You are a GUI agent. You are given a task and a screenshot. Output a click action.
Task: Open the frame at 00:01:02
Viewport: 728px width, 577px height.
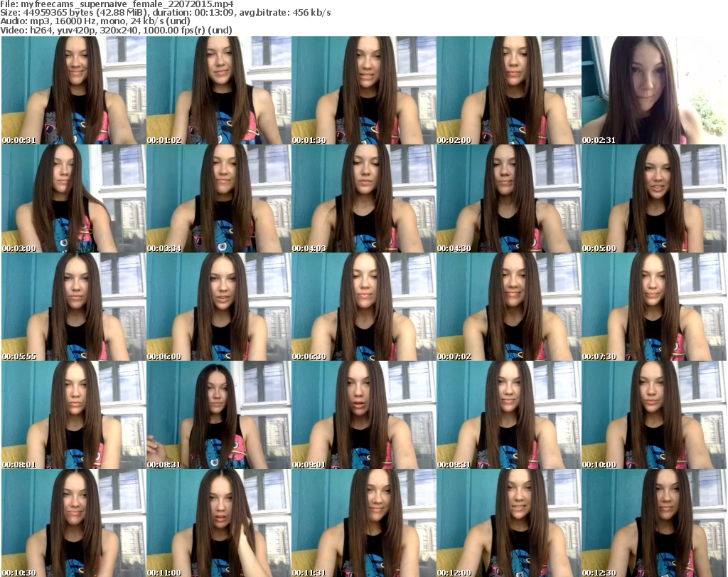pos(219,90)
